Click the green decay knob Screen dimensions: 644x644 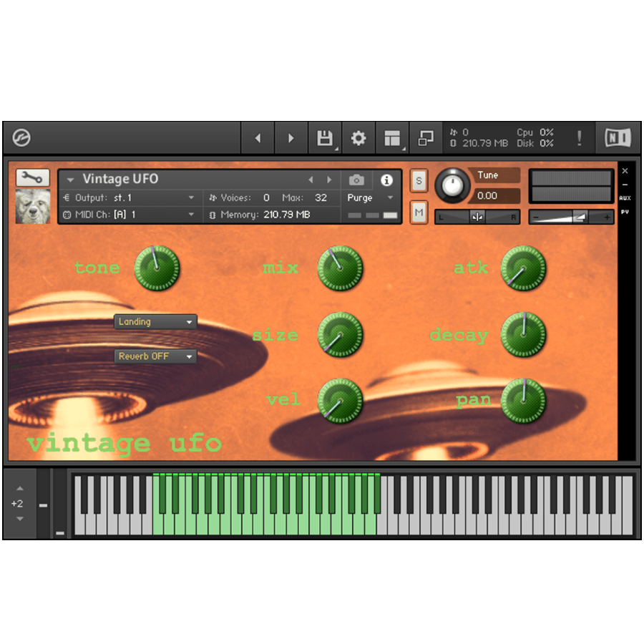click(x=523, y=334)
